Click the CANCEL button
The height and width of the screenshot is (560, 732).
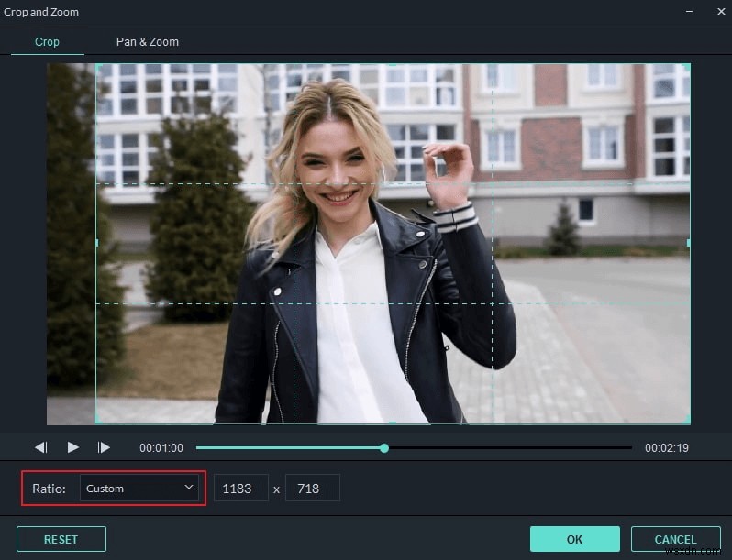point(675,539)
